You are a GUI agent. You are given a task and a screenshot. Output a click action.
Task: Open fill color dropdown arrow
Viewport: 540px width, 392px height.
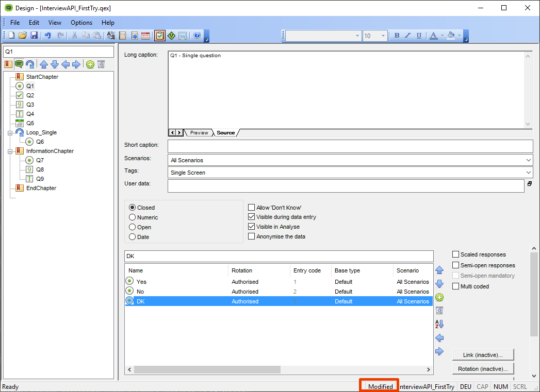tap(460, 36)
